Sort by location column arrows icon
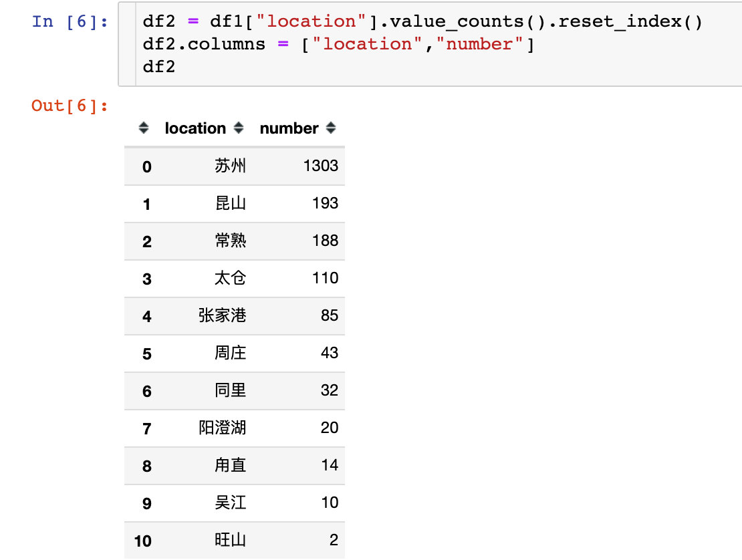The height and width of the screenshot is (560, 742). [239, 128]
